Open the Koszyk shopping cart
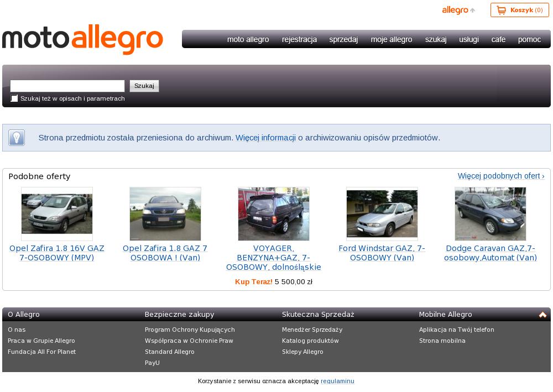Screen dimensions: 553x392 519,10
